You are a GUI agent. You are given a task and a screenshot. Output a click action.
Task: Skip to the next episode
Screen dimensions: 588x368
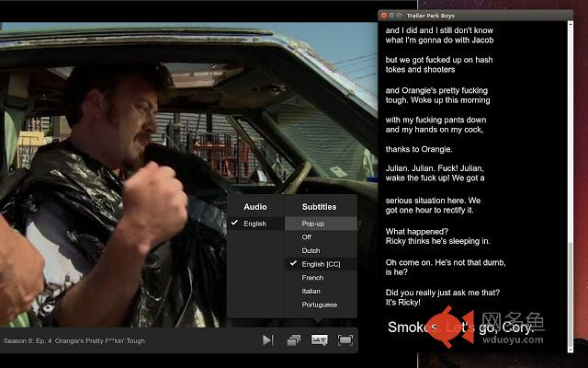click(x=267, y=340)
